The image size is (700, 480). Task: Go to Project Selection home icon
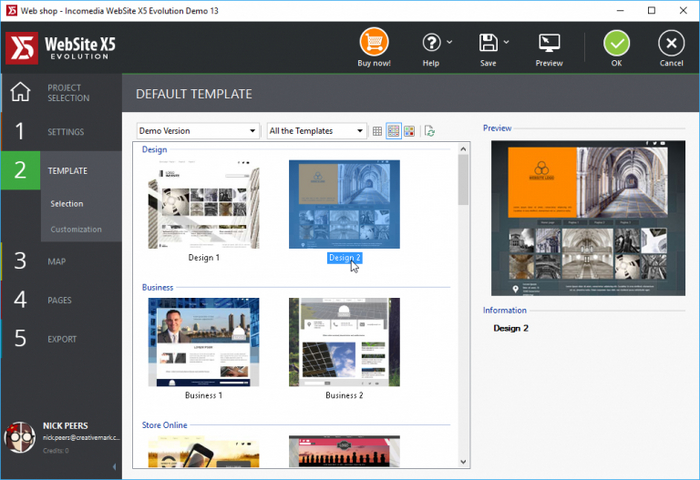20,93
